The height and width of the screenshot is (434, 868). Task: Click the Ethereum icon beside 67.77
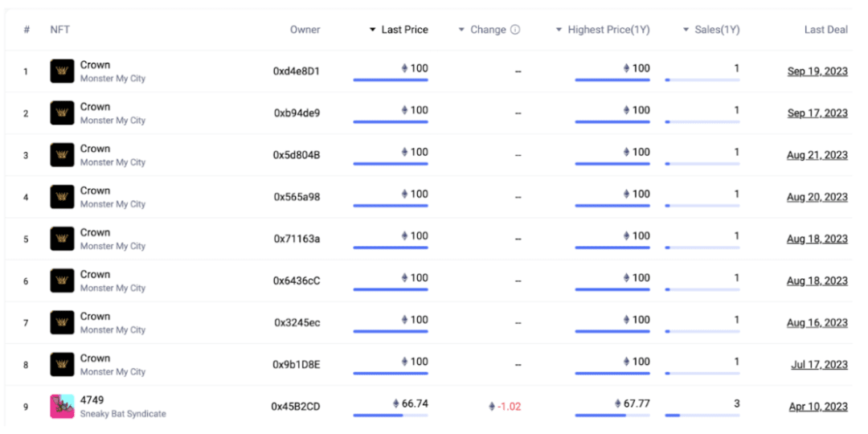click(617, 403)
